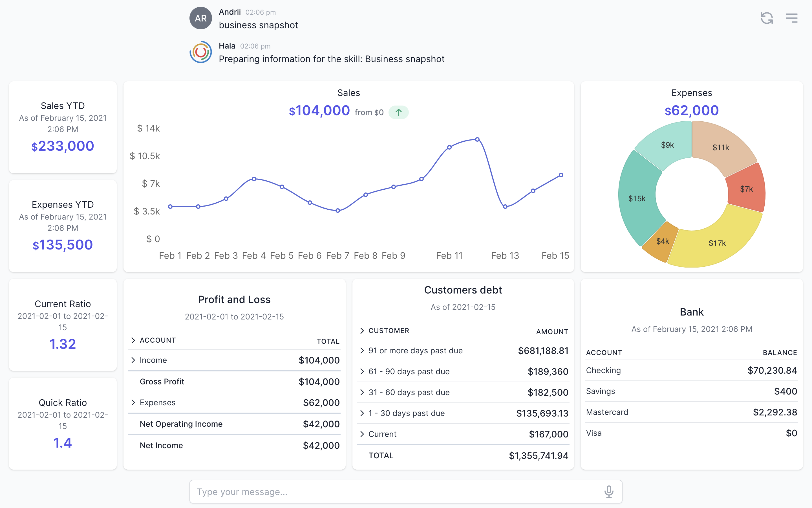
Task: Click the 'business snapshot' message text
Action: [258, 25]
